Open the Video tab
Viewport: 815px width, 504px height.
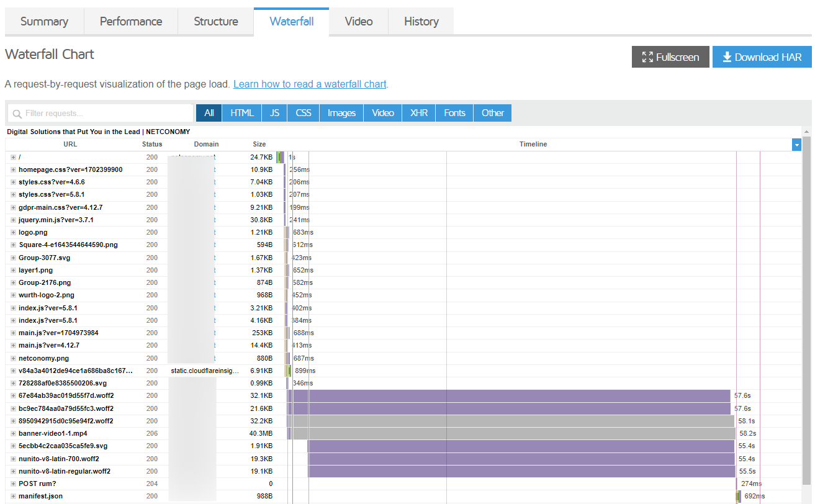coord(358,21)
